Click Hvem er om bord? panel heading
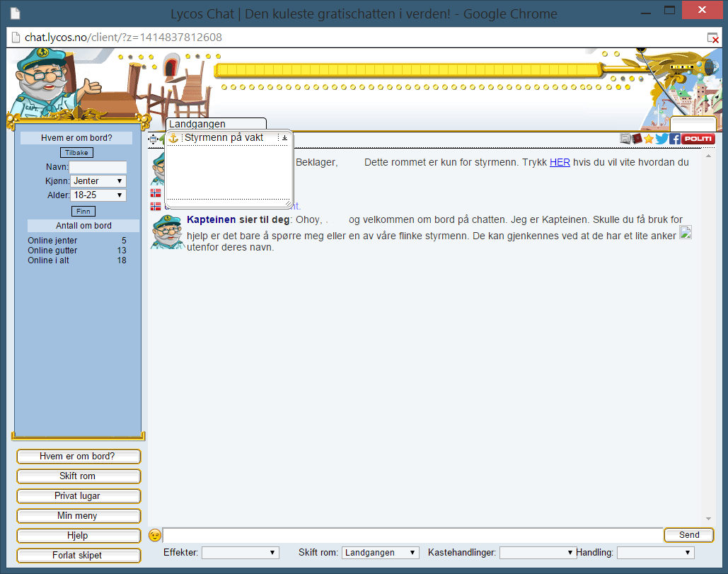Viewport: 728px width, 574px height. (76, 138)
